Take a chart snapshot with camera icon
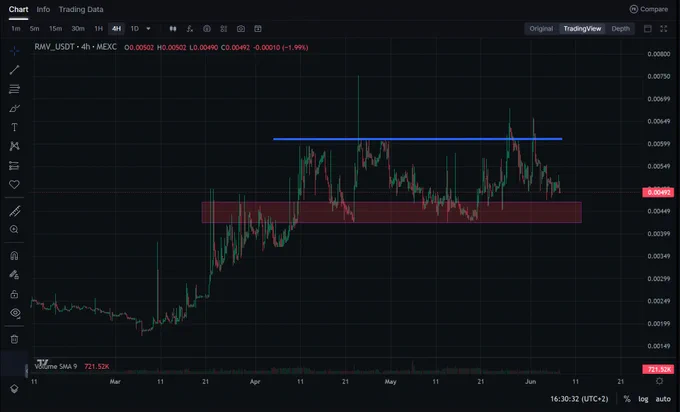Image resolution: width=680 pixels, height=412 pixels. (x=241, y=29)
